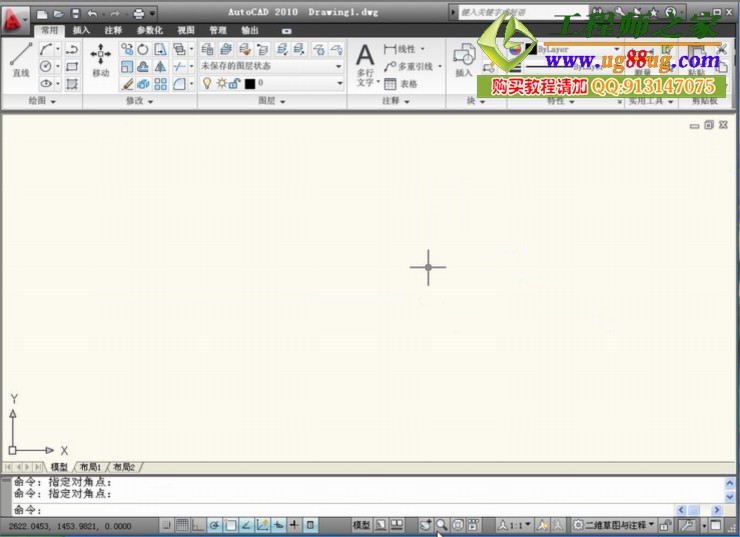Toggle the layer on/off lightbulb icon
Screen dimensions: 740x537
click(x=207, y=84)
